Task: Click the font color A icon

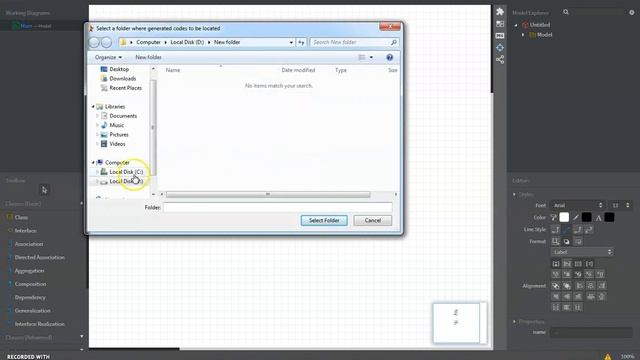Action: tap(598, 218)
